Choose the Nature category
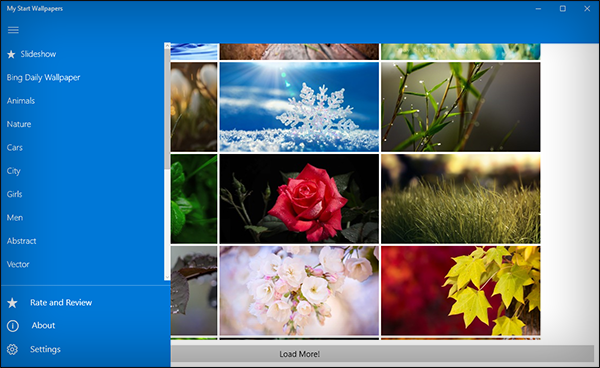 pyautogui.click(x=19, y=124)
